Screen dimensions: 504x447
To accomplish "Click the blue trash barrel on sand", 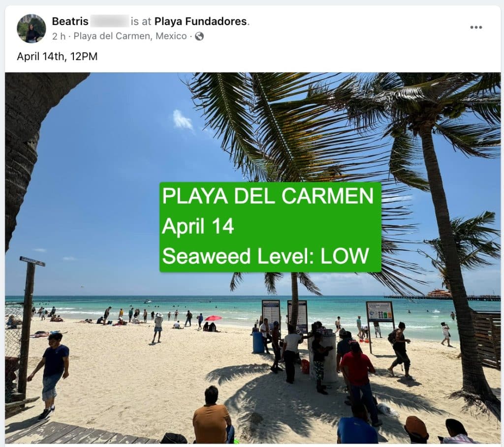I will pos(258,342).
